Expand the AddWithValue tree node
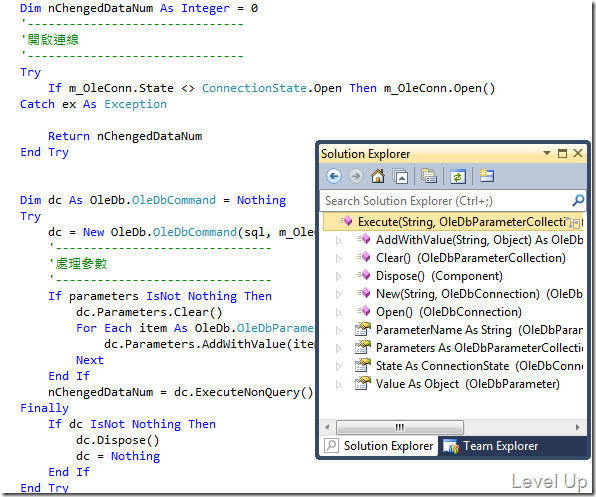Screen dimensions: 596x497 [338, 240]
